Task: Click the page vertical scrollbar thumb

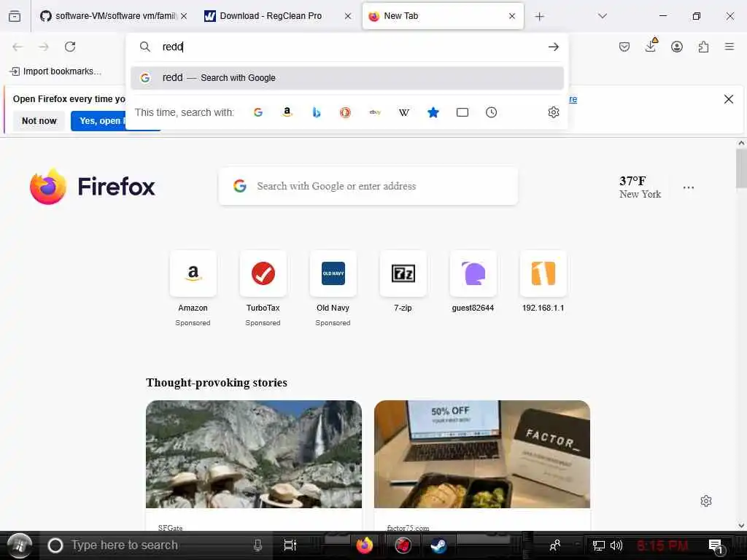Action: [x=741, y=168]
